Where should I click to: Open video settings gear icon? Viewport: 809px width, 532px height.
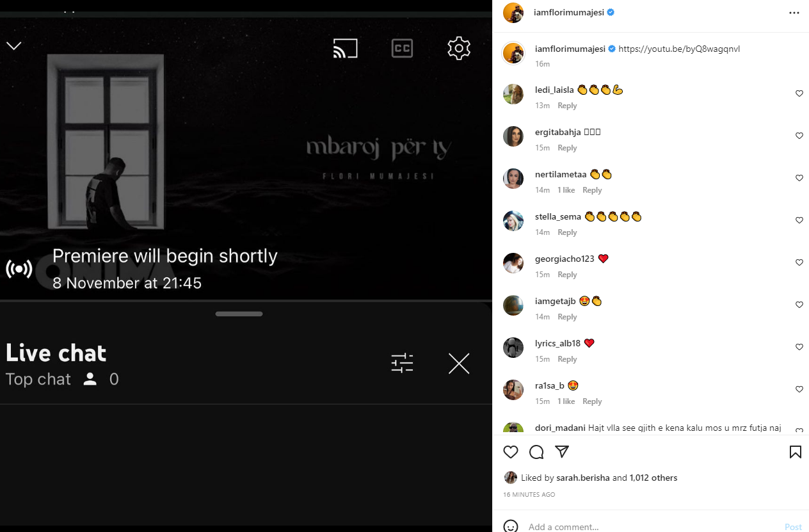tap(459, 49)
